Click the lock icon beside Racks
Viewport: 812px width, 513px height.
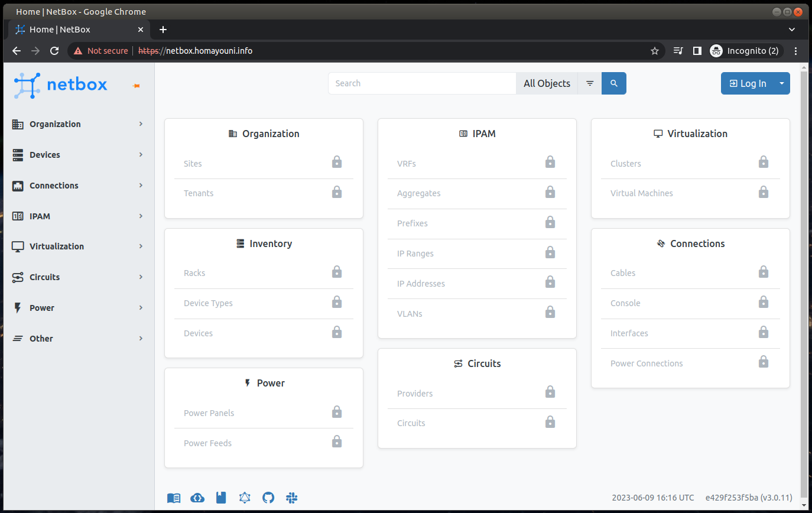click(x=337, y=272)
